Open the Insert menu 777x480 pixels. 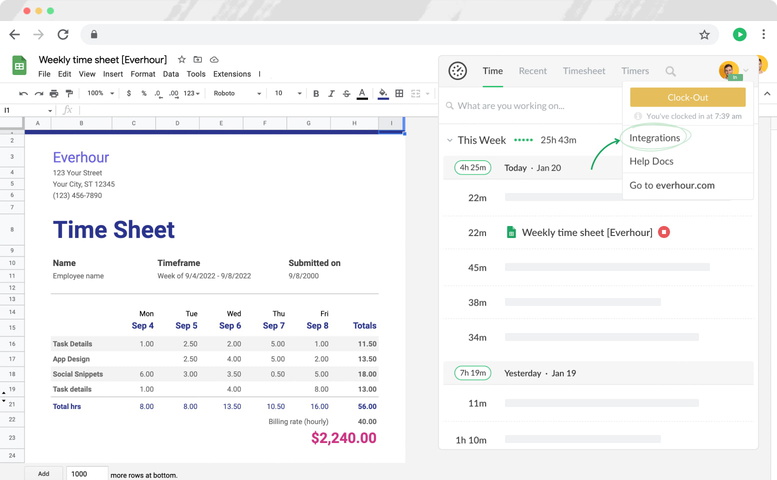click(113, 74)
